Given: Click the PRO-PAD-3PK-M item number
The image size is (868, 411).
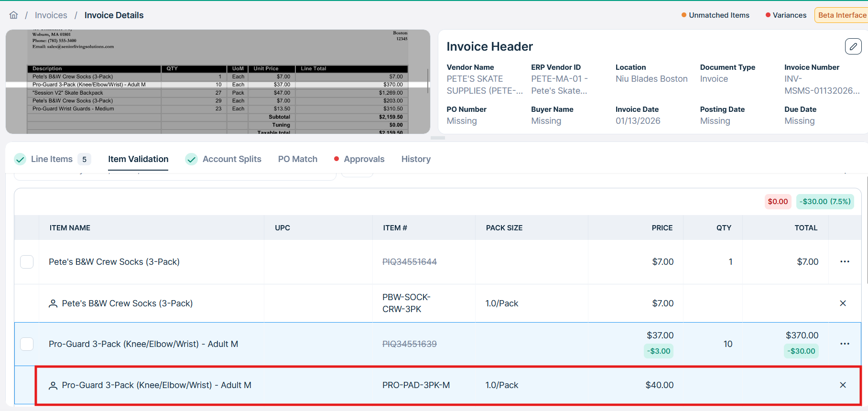Looking at the screenshot, I should click(x=416, y=385).
